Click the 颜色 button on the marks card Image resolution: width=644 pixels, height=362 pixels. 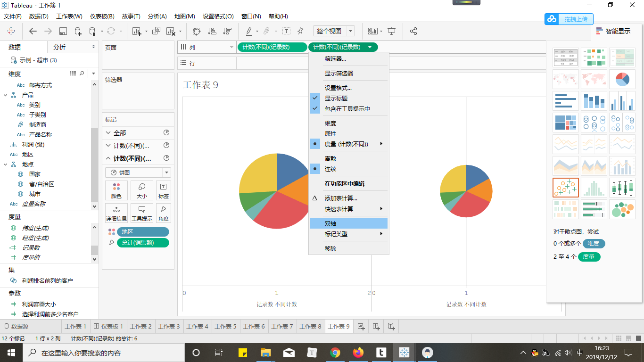tap(116, 190)
